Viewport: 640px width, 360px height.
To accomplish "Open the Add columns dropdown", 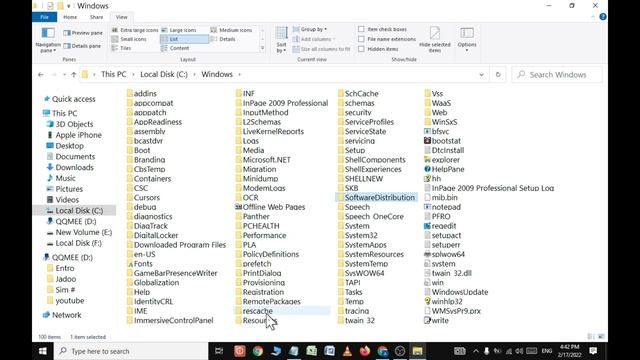I will pos(314,39).
